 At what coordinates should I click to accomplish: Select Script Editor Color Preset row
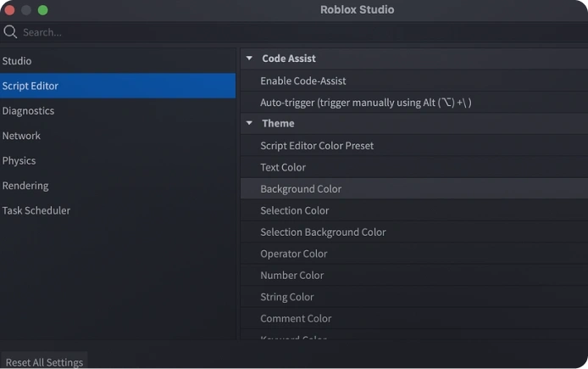click(x=414, y=146)
